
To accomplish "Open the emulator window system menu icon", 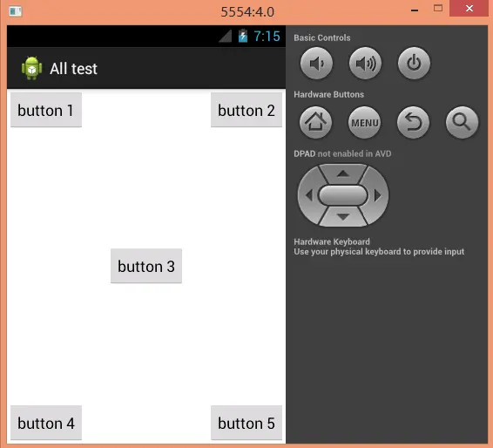I will 16,11.
